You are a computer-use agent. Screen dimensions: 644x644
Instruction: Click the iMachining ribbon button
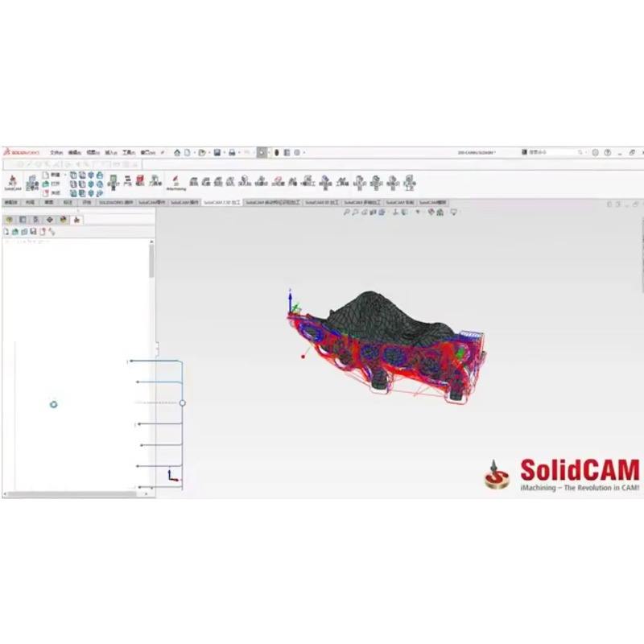click(175, 183)
